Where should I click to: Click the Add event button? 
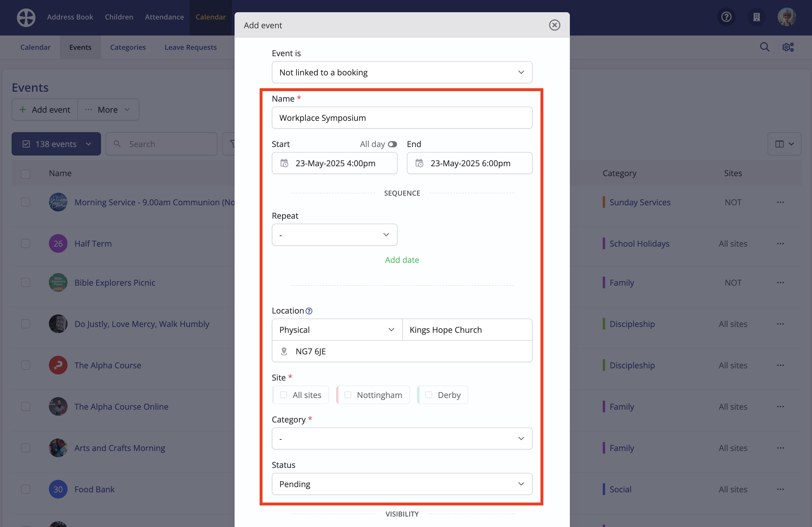(x=45, y=109)
